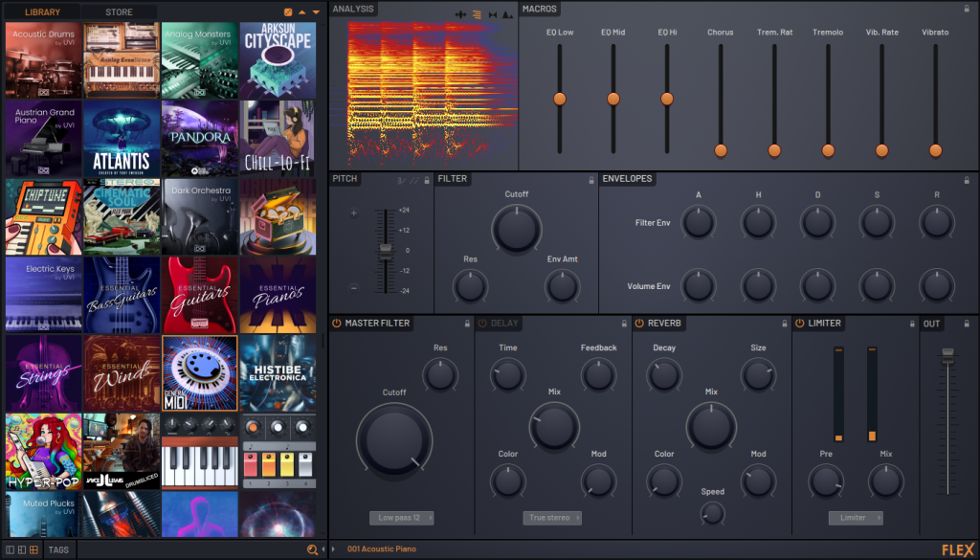Viewport: 980px width, 560px height.
Task: Select the Atlantis preset thumbnail
Action: pyautogui.click(x=121, y=134)
